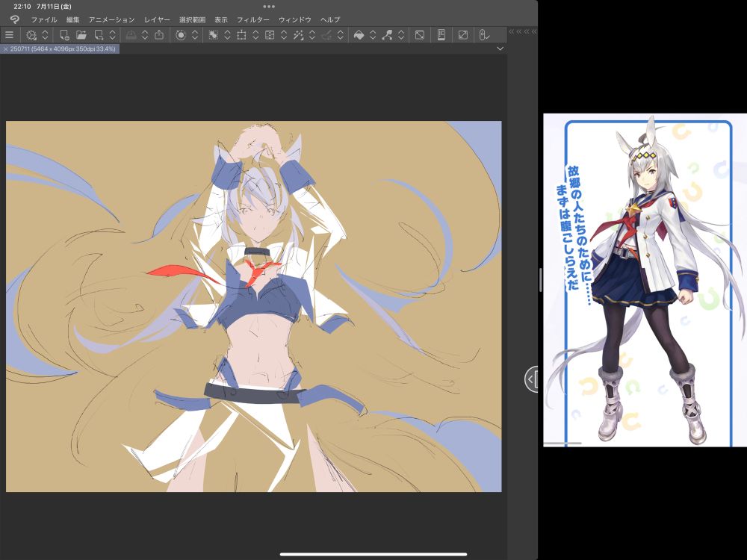Click the double-chevron palette collapse arrows

[523, 31]
